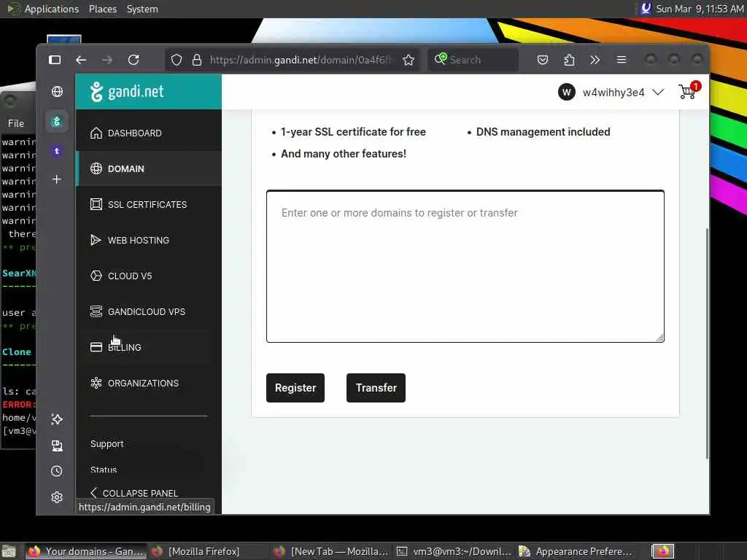The width and height of the screenshot is (747, 560).
Task: Click the padlock site security icon
Action: point(197,60)
